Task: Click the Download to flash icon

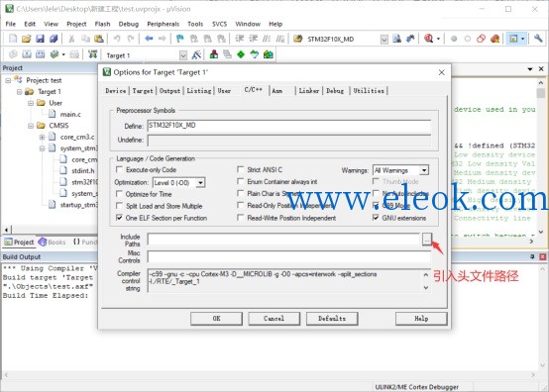Action: (92, 54)
